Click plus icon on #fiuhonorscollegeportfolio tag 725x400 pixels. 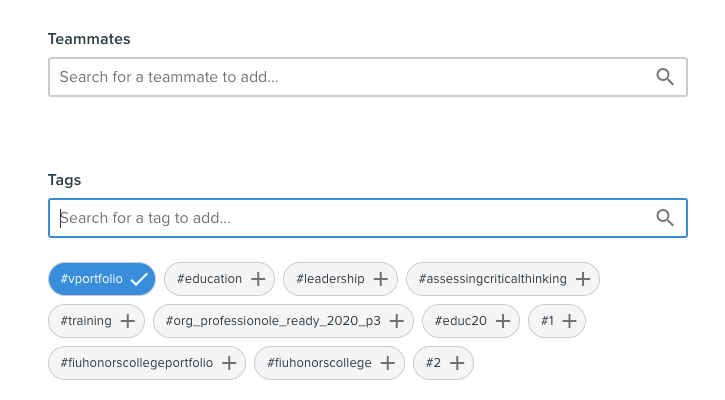229,363
